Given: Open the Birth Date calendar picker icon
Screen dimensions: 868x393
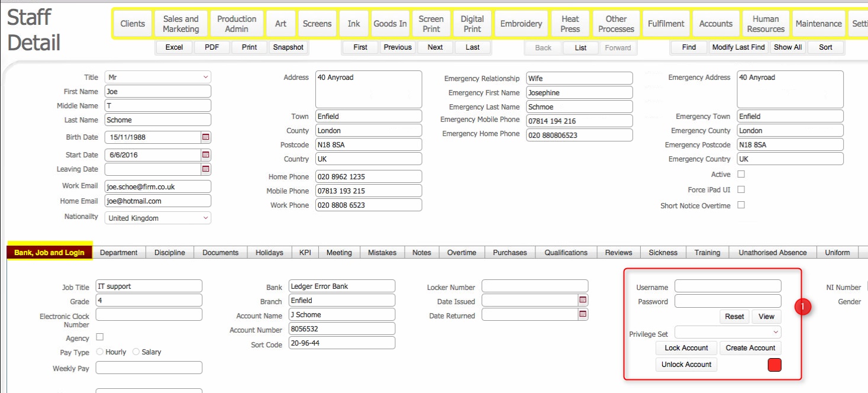Looking at the screenshot, I should [206, 137].
